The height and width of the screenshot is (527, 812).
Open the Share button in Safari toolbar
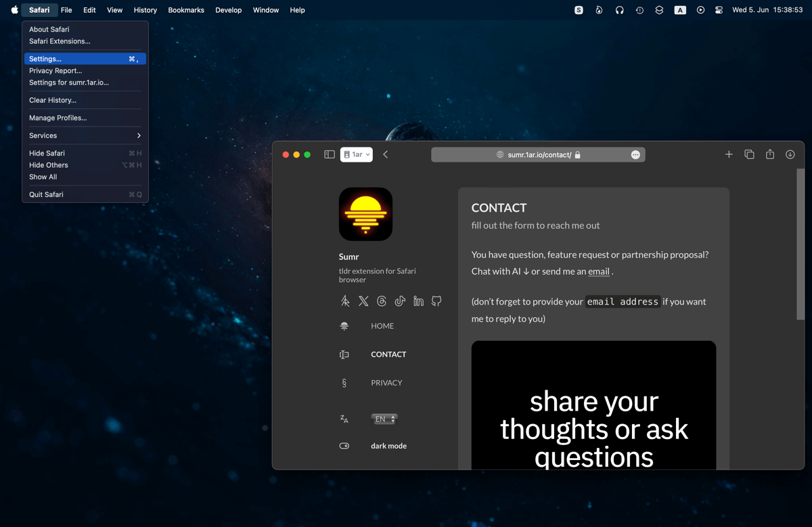coord(770,154)
